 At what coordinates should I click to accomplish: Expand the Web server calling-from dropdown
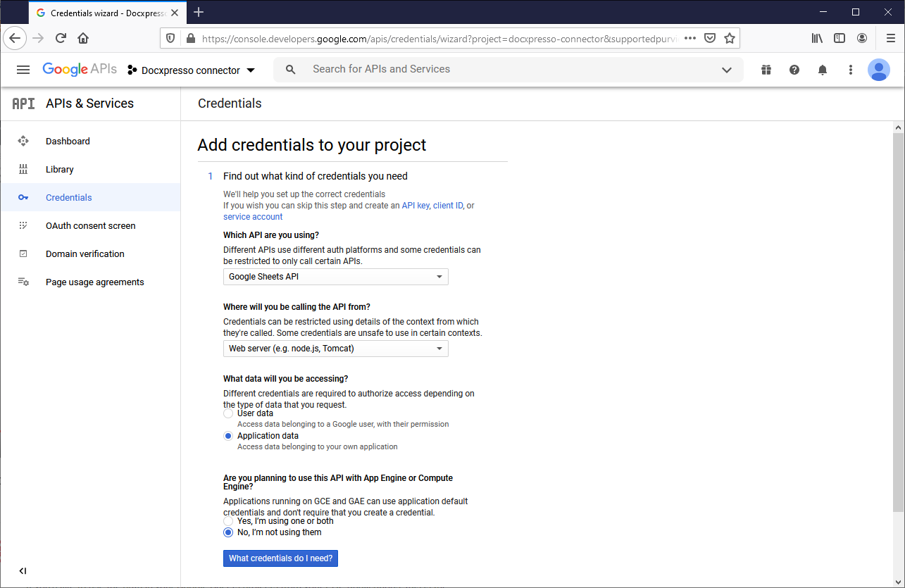click(336, 349)
